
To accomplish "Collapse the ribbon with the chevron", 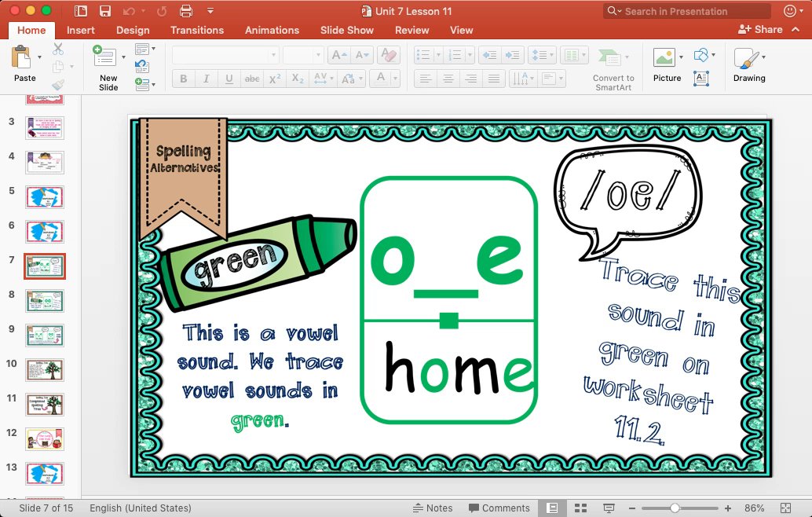I will 796,30.
